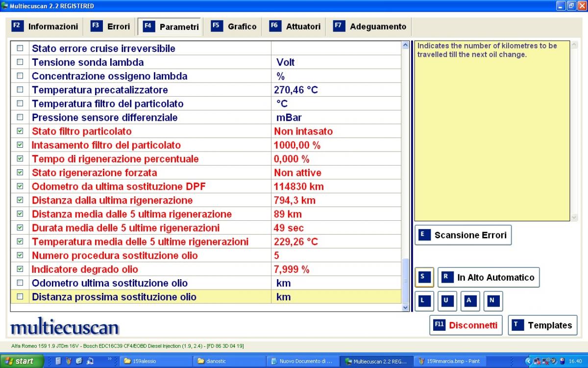
Task: Open the F7 Adeguamento tab
Action: pos(369,26)
